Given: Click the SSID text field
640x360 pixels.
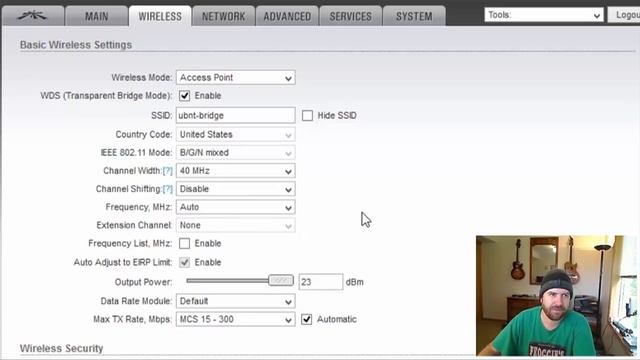Looking at the screenshot, I should (x=236, y=115).
